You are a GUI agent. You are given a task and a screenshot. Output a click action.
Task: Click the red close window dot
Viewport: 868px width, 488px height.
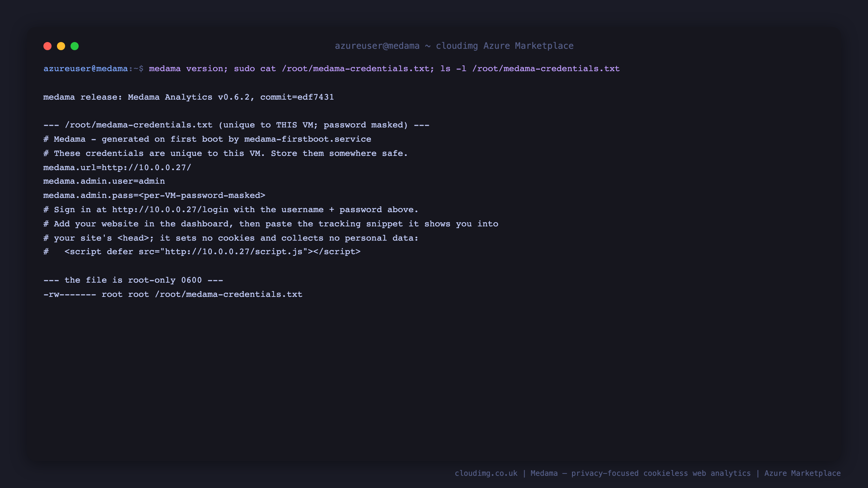coord(47,46)
